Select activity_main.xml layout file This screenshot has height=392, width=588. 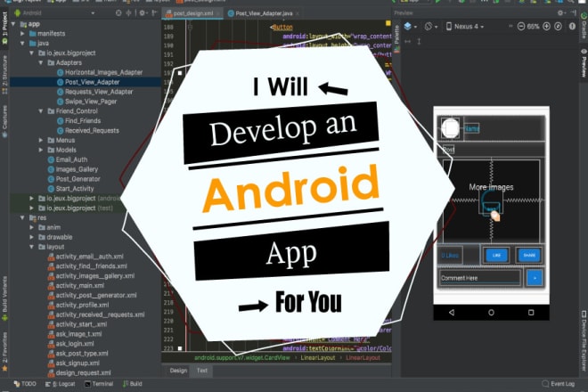pyautogui.click(x=76, y=286)
